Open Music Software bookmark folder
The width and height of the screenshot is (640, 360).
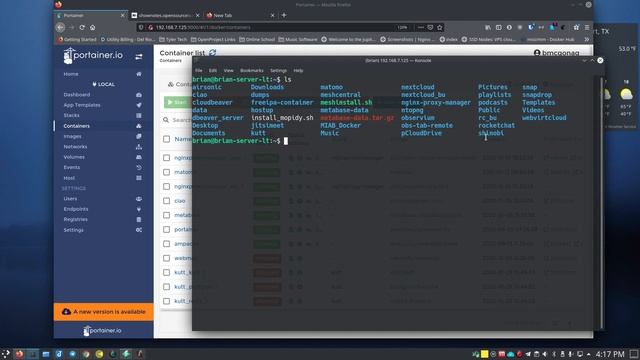(x=298, y=40)
